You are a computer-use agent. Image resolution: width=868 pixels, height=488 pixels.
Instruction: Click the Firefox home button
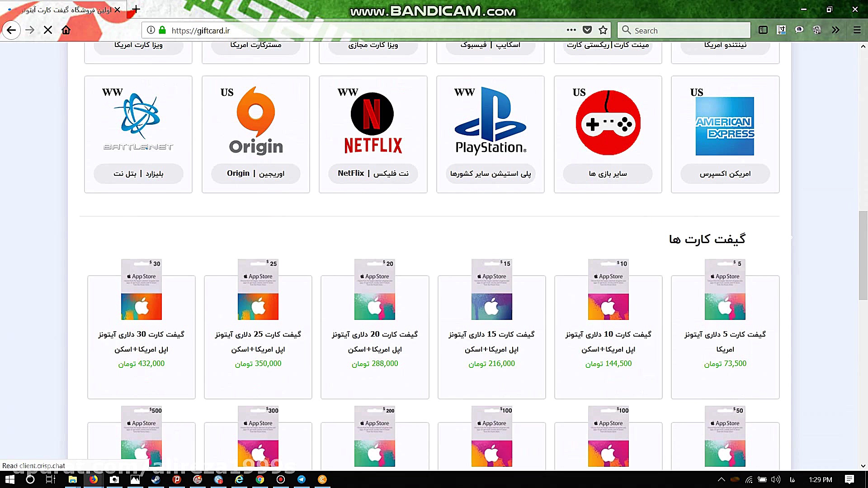tap(66, 30)
